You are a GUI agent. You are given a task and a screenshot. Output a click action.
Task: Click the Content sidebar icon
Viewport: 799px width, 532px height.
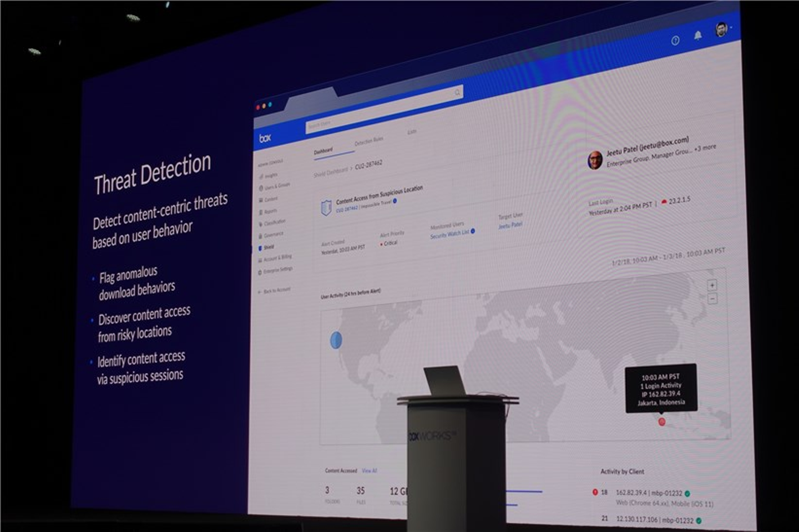tap(261, 200)
